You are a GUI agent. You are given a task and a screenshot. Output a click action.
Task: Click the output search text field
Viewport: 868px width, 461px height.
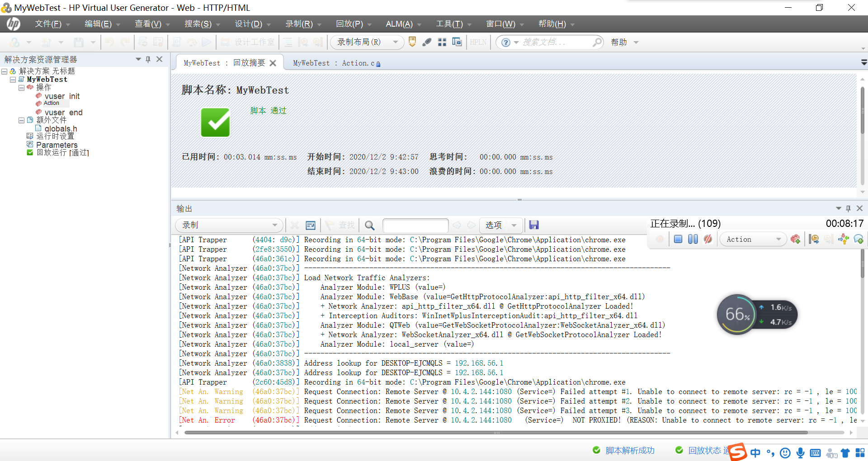point(415,225)
